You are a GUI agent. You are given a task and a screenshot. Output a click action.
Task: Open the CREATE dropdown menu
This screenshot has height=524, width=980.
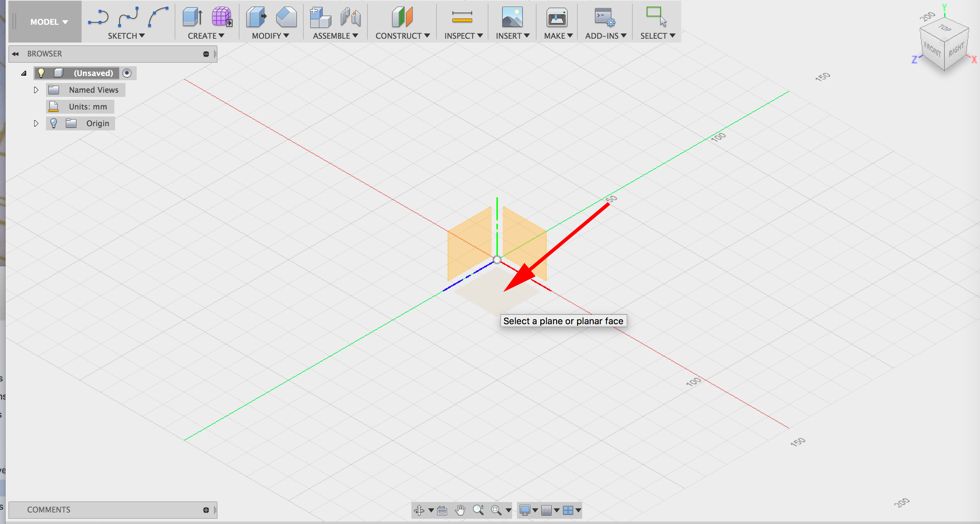(x=206, y=36)
